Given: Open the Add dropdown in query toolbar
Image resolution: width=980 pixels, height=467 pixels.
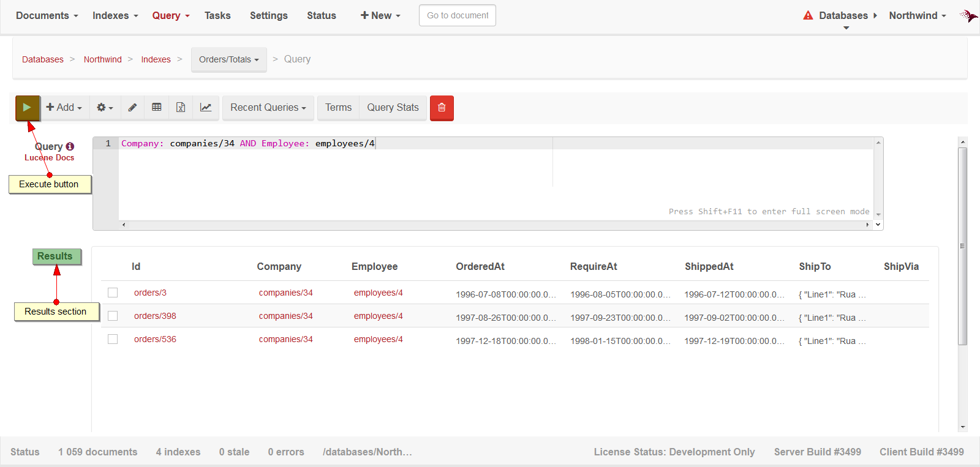Looking at the screenshot, I should [64, 108].
